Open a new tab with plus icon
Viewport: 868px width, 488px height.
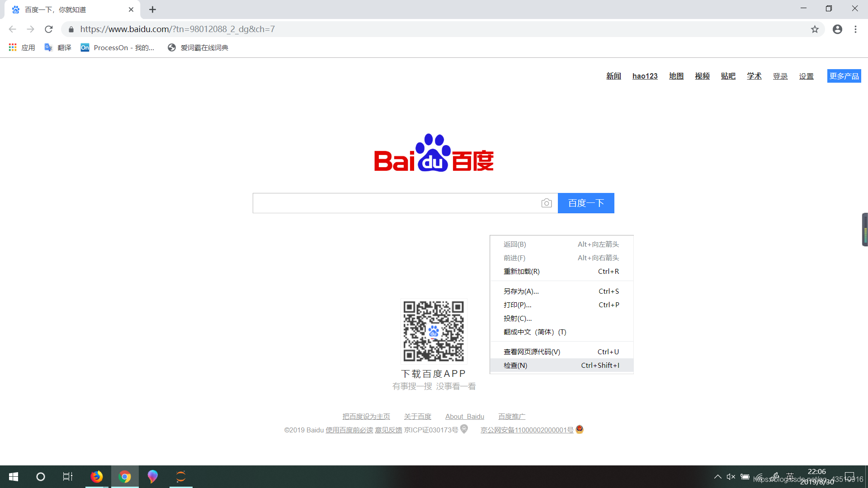153,9
